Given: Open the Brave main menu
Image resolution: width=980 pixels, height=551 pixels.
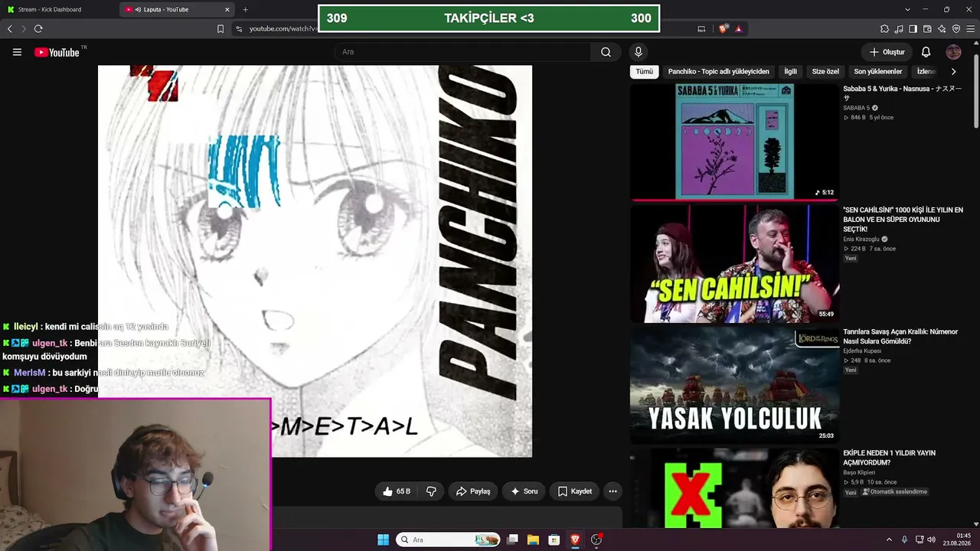Looking at the screenshot, I should click(x=970, y=29).
